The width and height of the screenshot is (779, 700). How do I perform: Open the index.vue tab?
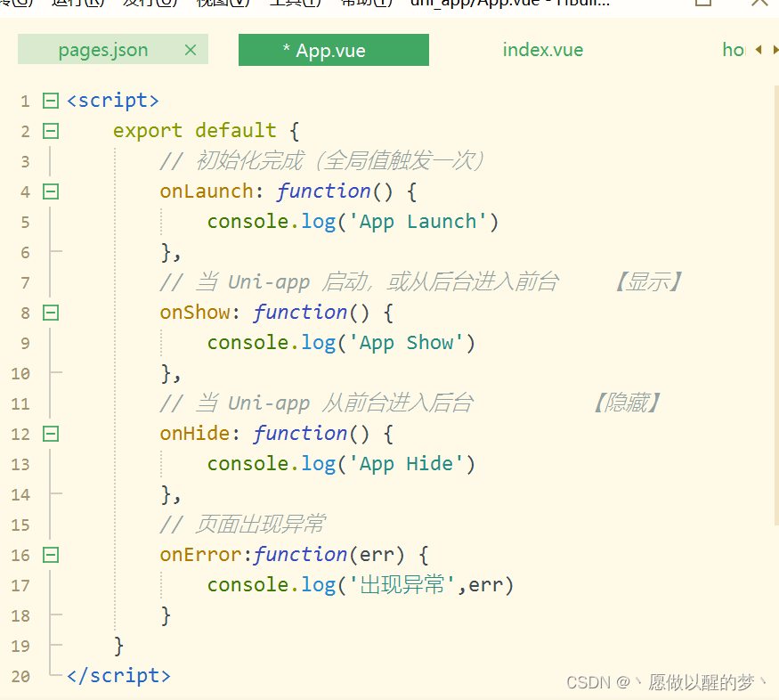pos(542,50)
